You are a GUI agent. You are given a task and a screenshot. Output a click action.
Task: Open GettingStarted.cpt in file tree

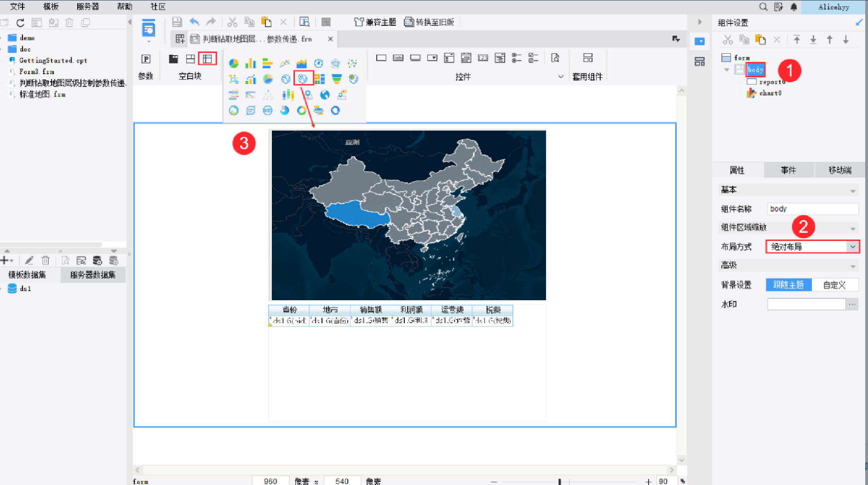click(53, 60)
